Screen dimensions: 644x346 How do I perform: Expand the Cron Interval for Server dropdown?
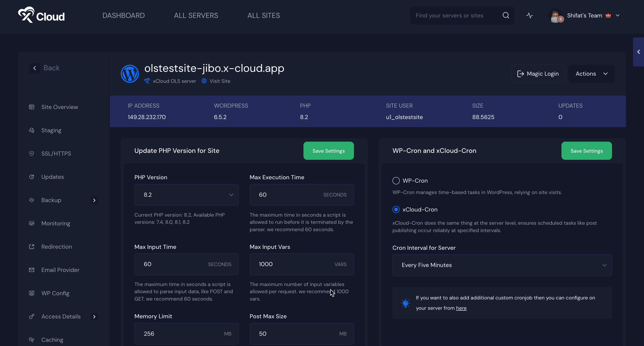coord(502,265)
